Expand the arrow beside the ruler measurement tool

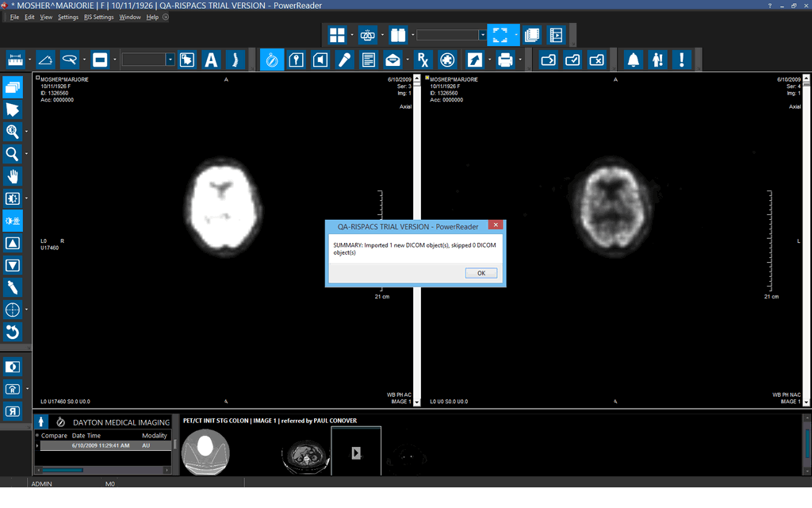30,60
